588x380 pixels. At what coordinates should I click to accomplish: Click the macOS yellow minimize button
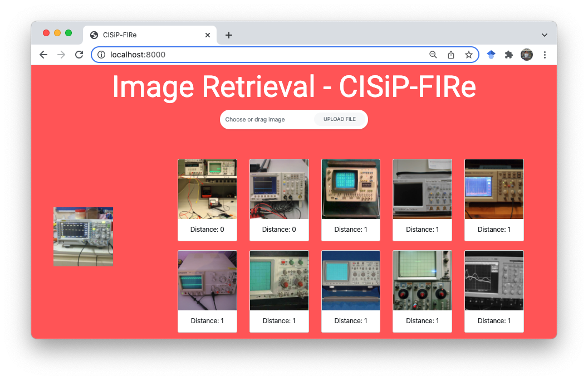[57, 33]
